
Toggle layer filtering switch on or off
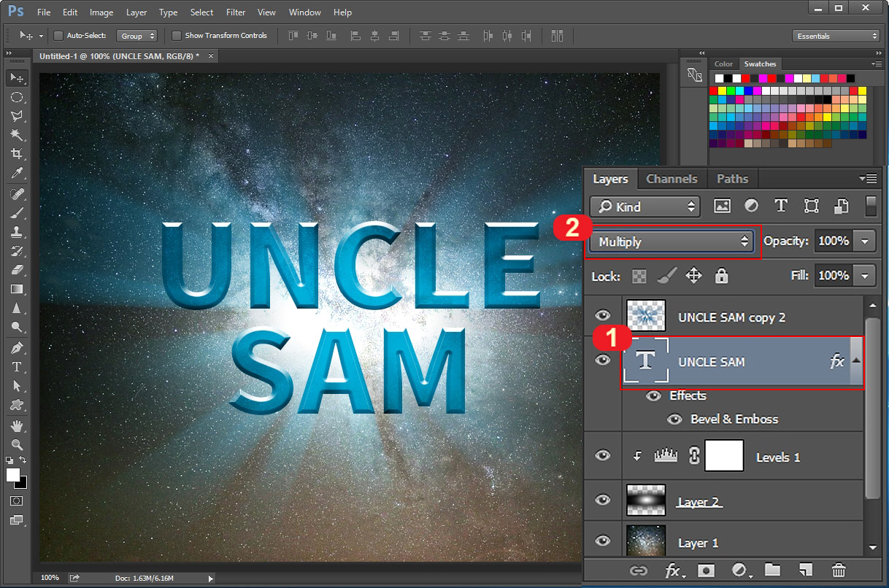click(x=871, y=206)
